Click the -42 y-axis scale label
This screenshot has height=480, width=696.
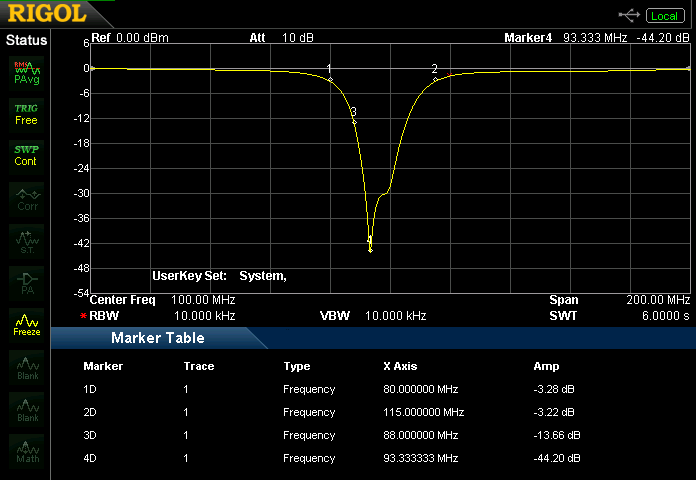point(82,243)
